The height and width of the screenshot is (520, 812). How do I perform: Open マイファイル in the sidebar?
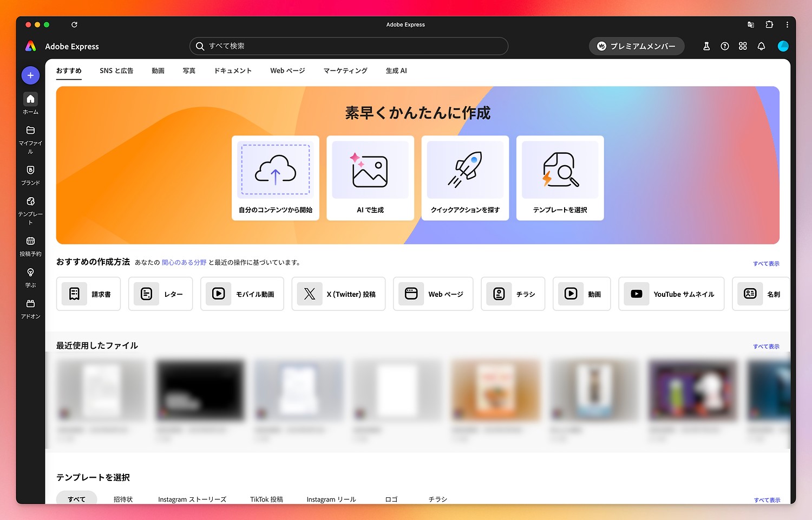point(30,131)
